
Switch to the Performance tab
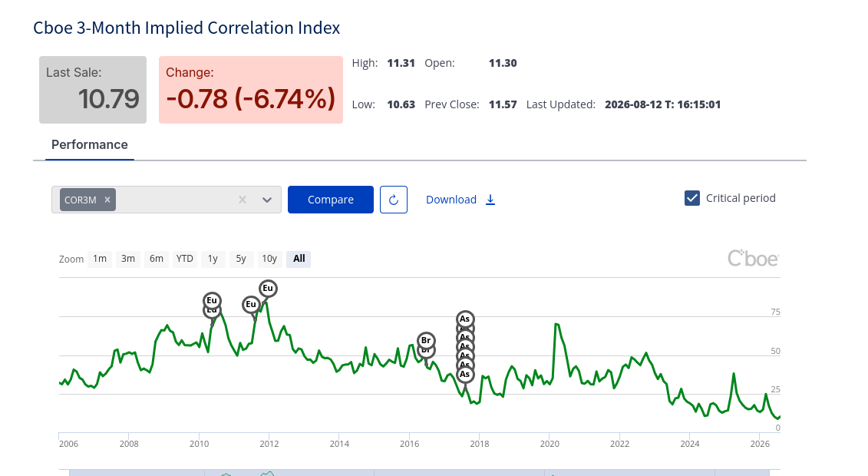click(90, 145)
